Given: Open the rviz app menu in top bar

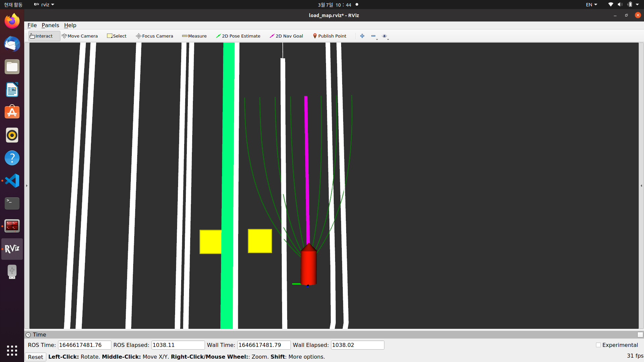Looking at the screenshot, I should point(44,5).
